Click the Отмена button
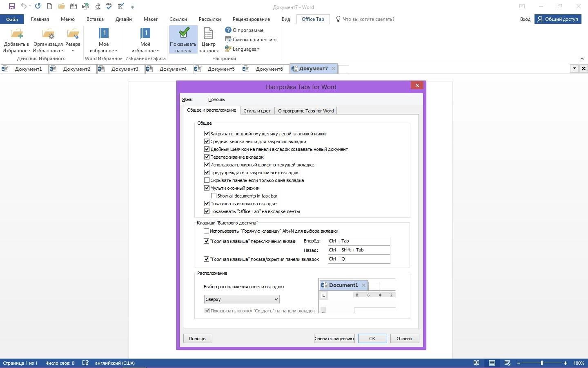This screenshot has width=588, height=368. (x=404, y=339)
